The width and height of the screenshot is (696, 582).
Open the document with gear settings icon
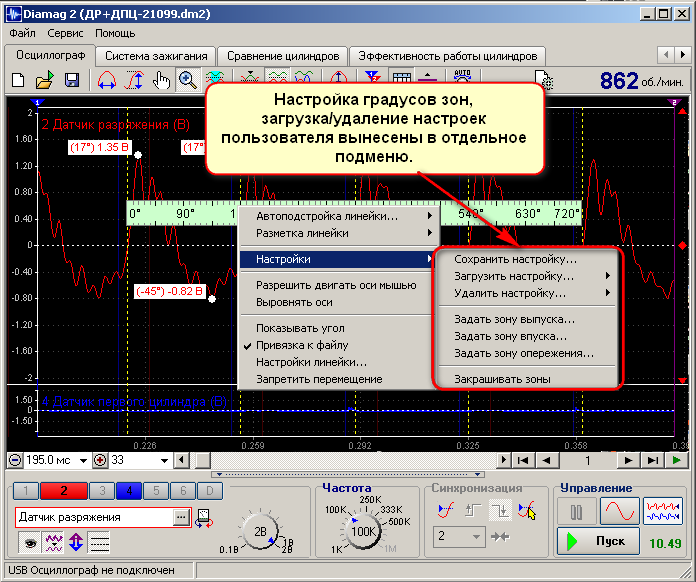[543, 80]
